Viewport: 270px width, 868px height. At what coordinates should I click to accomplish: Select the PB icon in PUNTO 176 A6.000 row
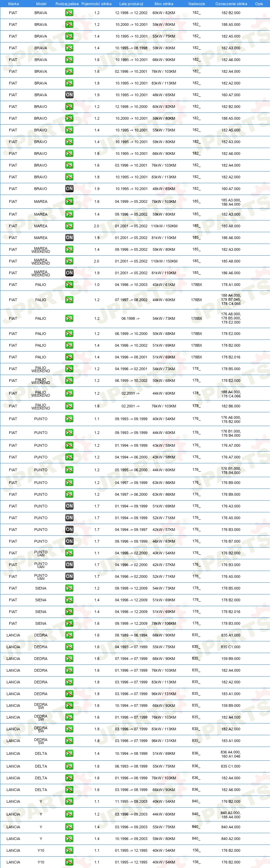click(x=69, y=419)
